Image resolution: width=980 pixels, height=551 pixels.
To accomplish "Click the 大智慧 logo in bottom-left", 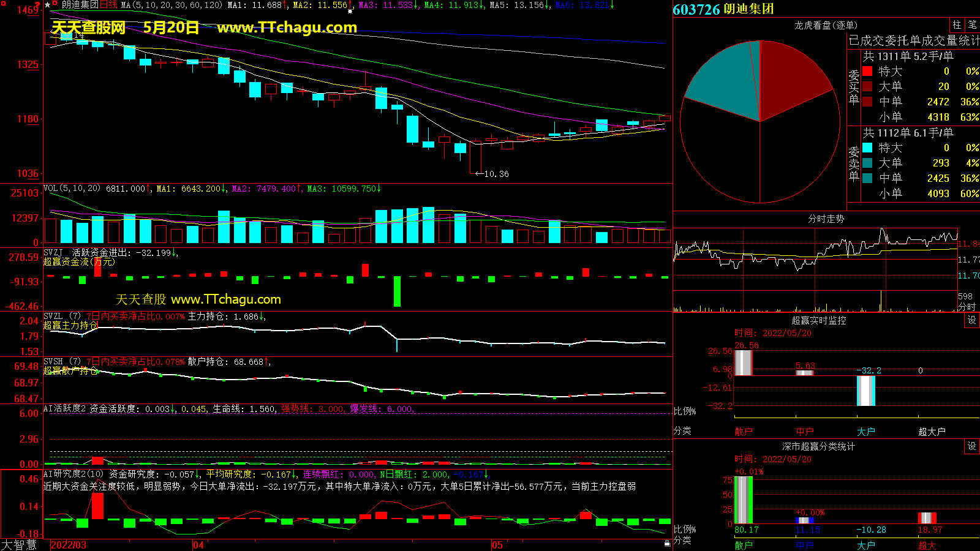I will click(x=19, y=545).
